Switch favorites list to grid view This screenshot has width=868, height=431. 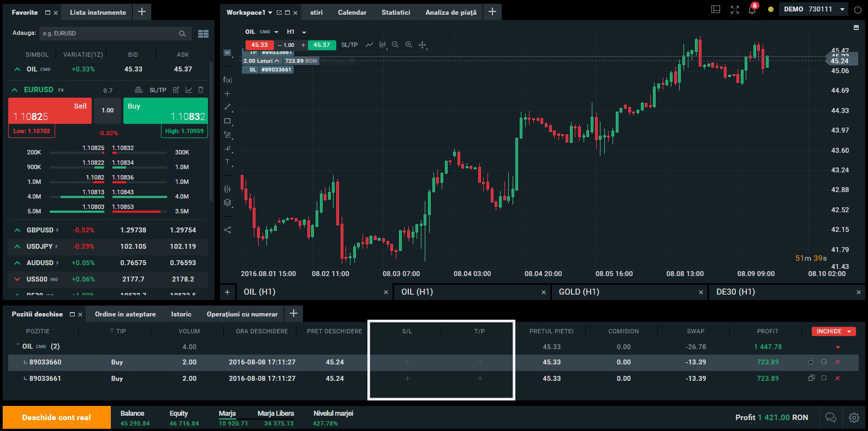(x=203, y=34)
